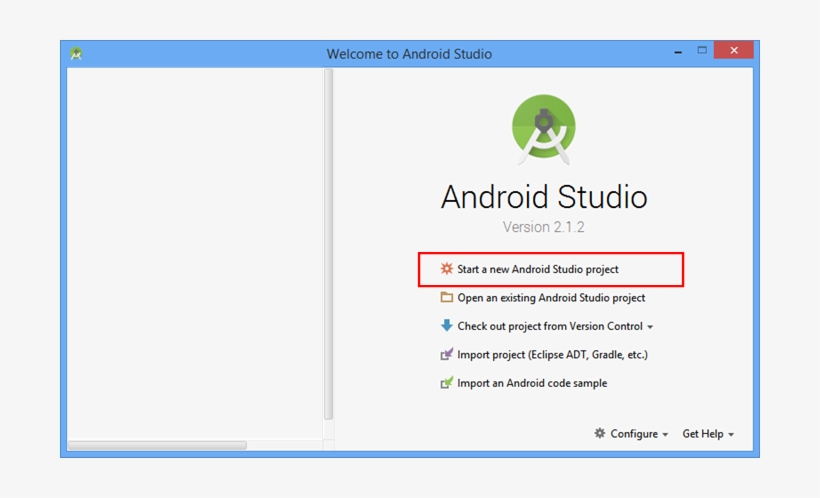Click the folder icon for opening existing project

446,297
